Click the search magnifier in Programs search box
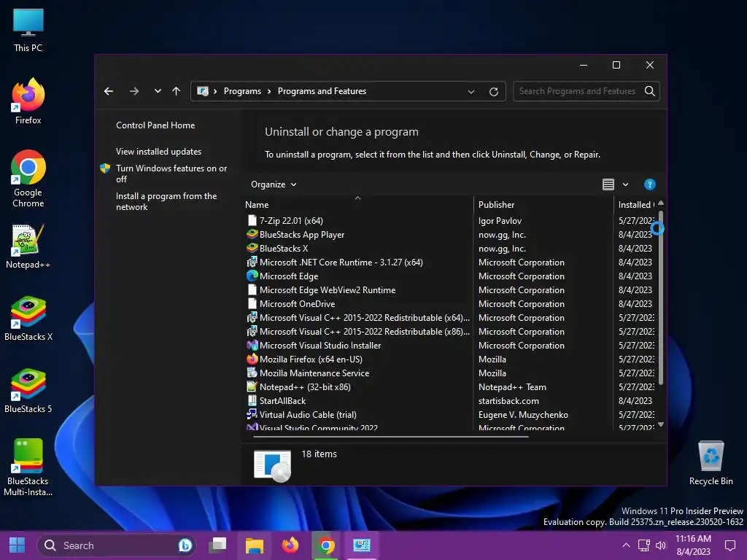Image resolution: width=747 pixels, height=560 pixels. click(649, 91)
